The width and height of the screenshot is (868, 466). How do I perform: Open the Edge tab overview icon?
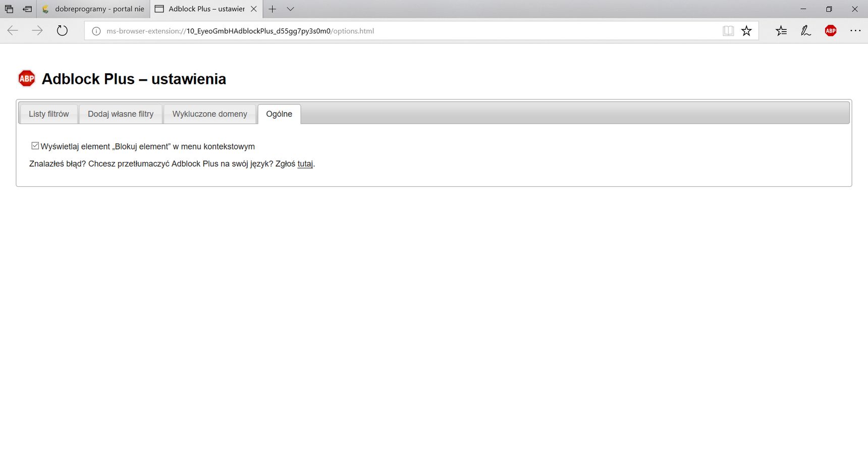[9, 9]
